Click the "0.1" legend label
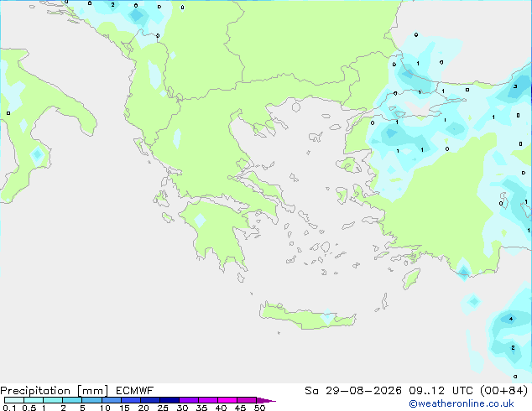 [x=9, y=408]
